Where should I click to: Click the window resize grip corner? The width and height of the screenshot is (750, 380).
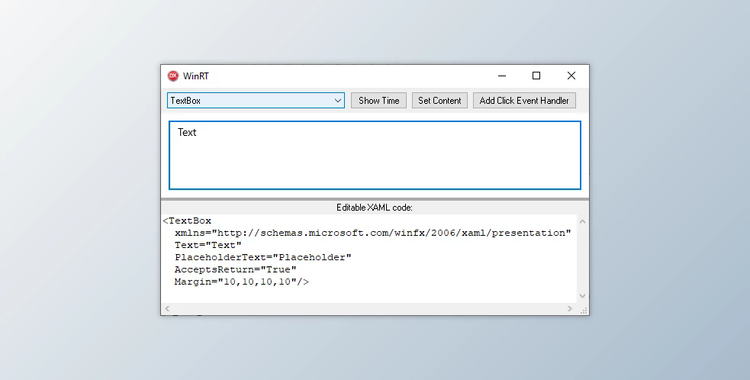pyautogui.click(x=584, y=310)
